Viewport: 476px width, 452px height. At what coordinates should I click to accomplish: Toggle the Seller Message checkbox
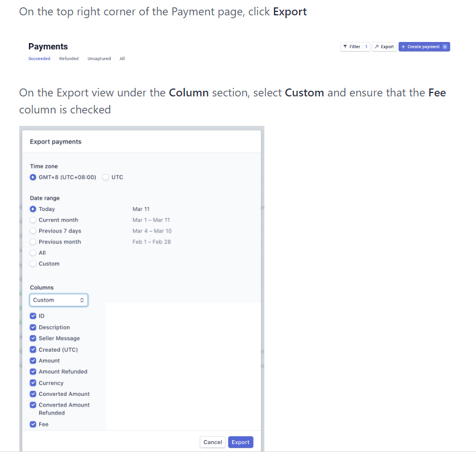[33, 338]
